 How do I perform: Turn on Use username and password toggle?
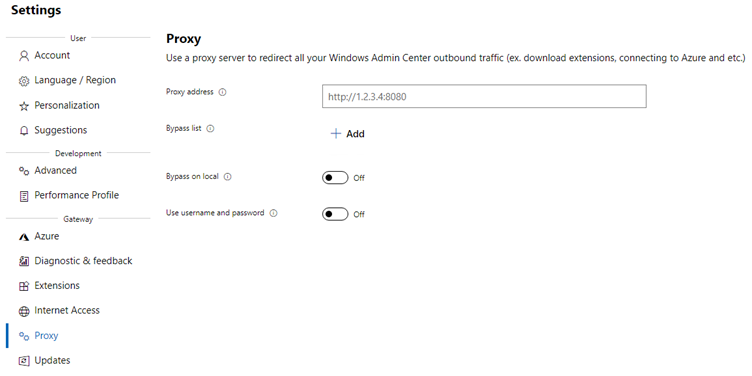[335, 214]
